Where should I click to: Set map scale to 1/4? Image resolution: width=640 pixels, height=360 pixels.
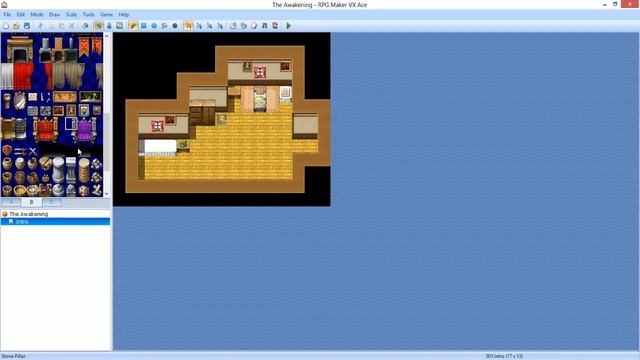[x=209, y=26]
